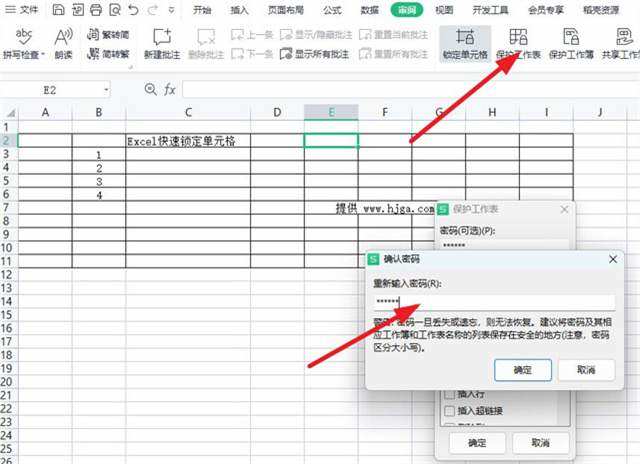Open the 稻壳资源 tab
This screenshot has width=640, height=464.
coord(601,10)
